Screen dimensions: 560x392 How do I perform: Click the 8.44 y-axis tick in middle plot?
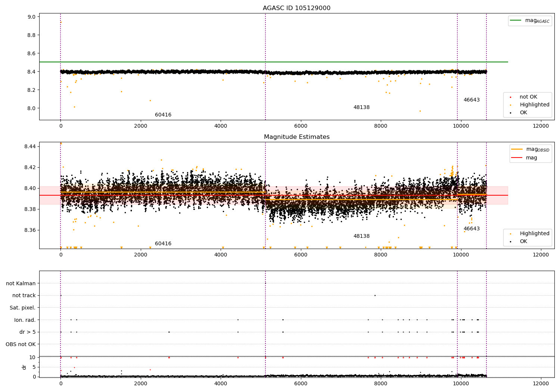(x=30, y=146)
